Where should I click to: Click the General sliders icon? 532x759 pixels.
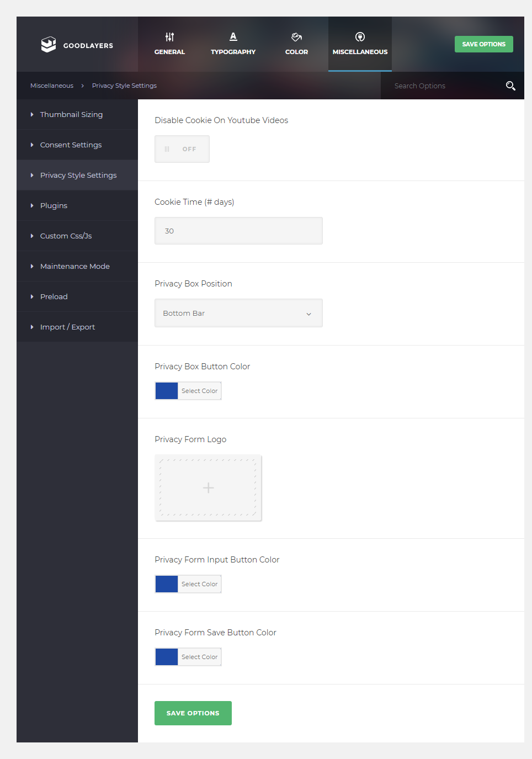[x=169, y=37]
